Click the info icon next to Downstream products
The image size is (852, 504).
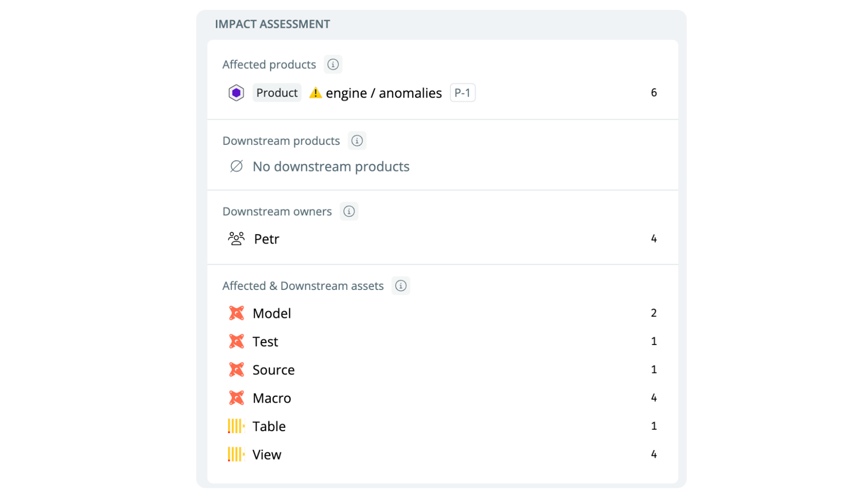pos(357,141)
